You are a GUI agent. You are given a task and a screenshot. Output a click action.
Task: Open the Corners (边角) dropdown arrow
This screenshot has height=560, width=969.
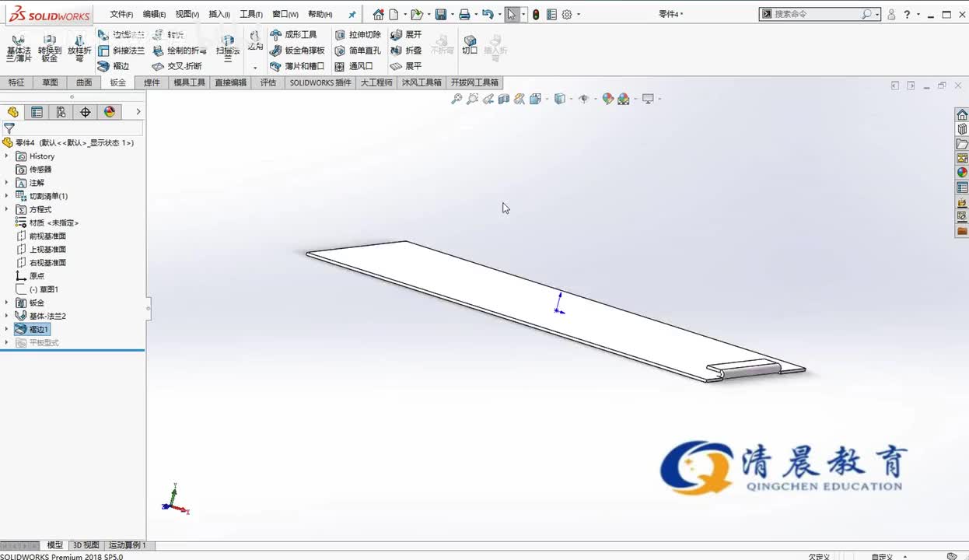pos(255,68)
